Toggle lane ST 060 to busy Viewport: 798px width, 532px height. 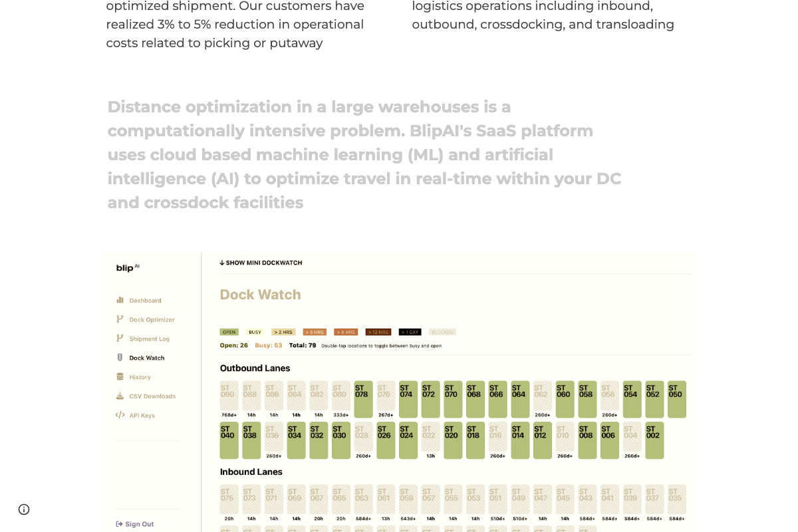click(565, 399)
